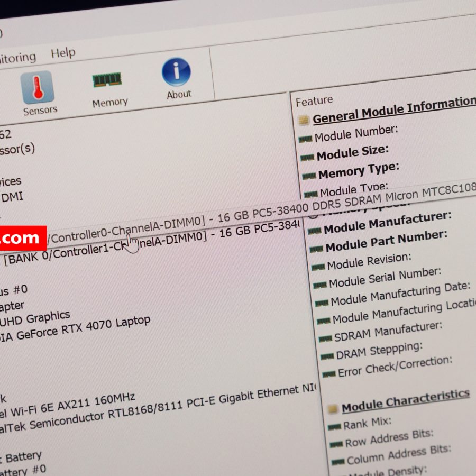This screenshot has width=476, height=476.
Task: Click the Module Characteristics heading
Action: click(x=406, y=401)
